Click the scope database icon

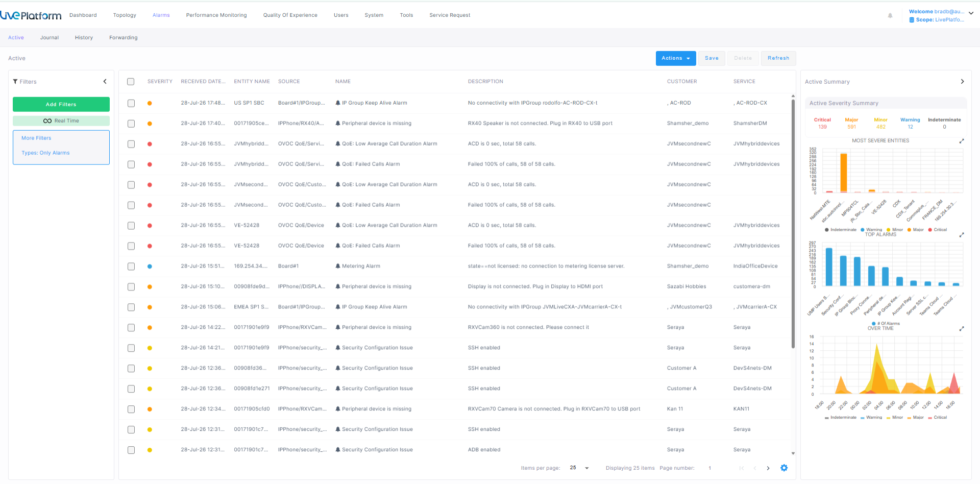pyautogui.click(x=912, y=20)
